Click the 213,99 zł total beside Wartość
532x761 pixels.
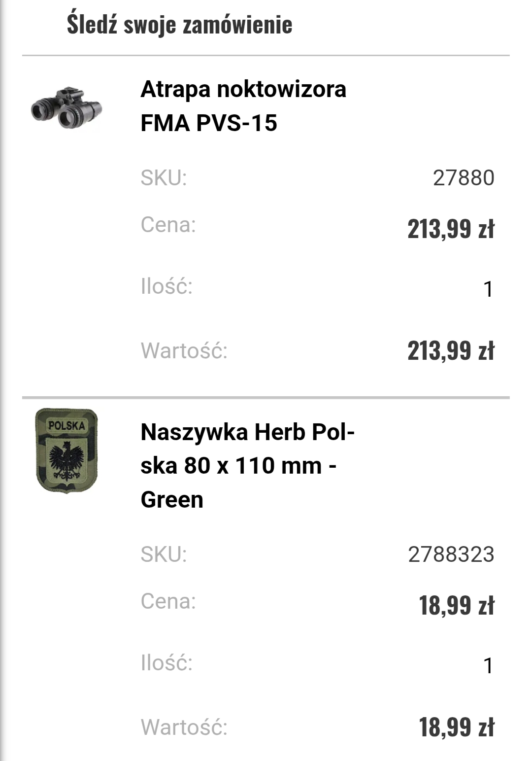(450, 351)
